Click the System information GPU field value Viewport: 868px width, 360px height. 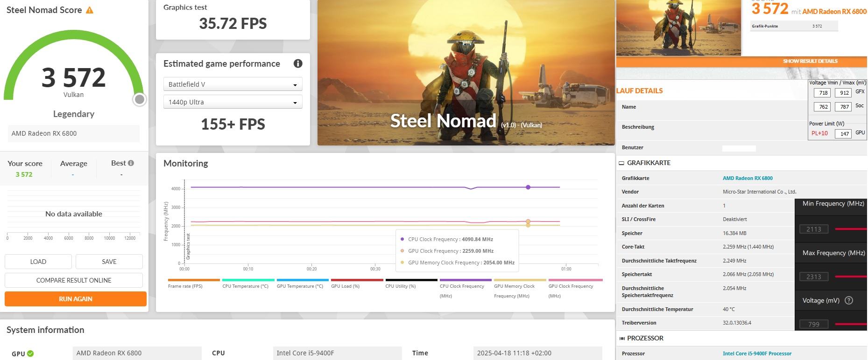[x=137, y=353]
